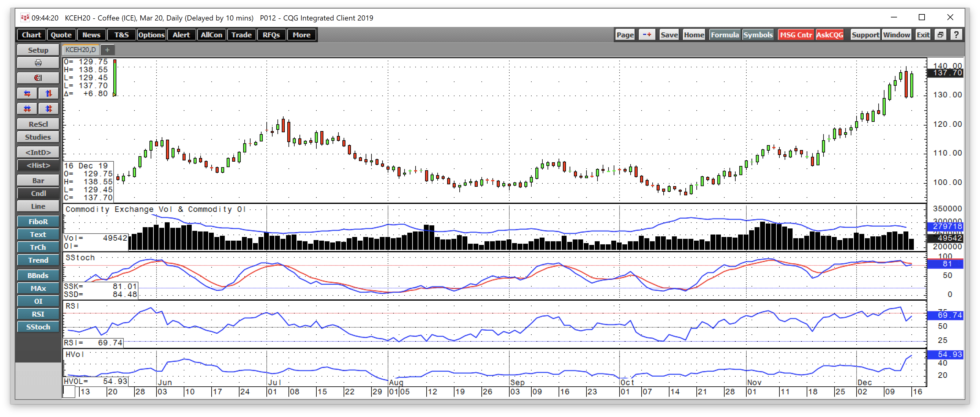Select the KCEH20,D chart tab

[x=81, y=50]
